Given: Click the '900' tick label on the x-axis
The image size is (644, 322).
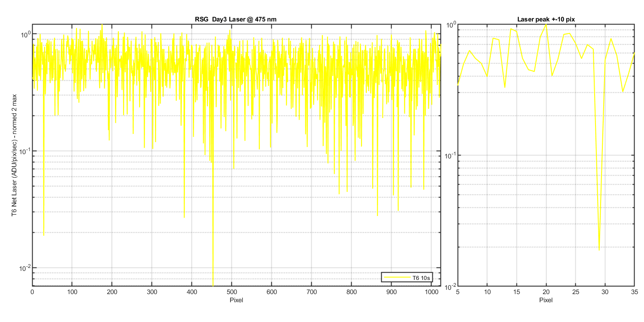Looking at the screenshot, I should [392, 292].
